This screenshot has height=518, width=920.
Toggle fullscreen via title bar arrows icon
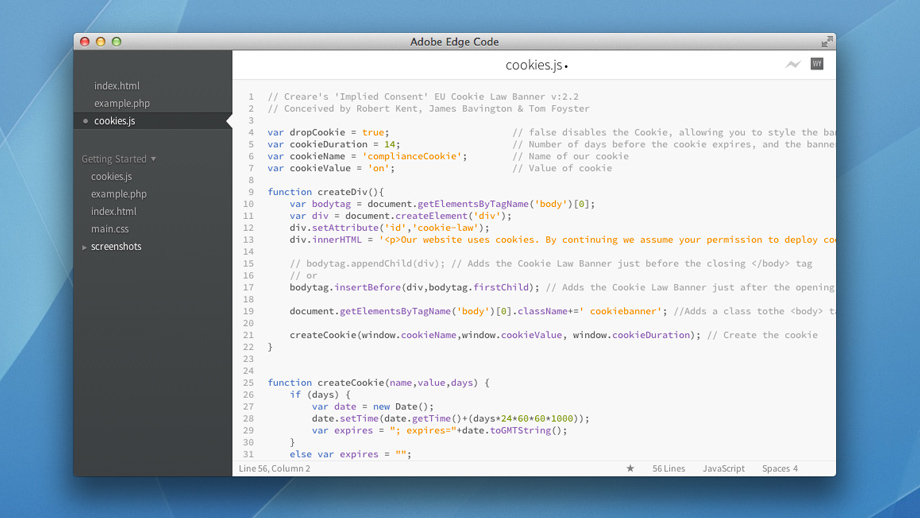tap(827, 42)
